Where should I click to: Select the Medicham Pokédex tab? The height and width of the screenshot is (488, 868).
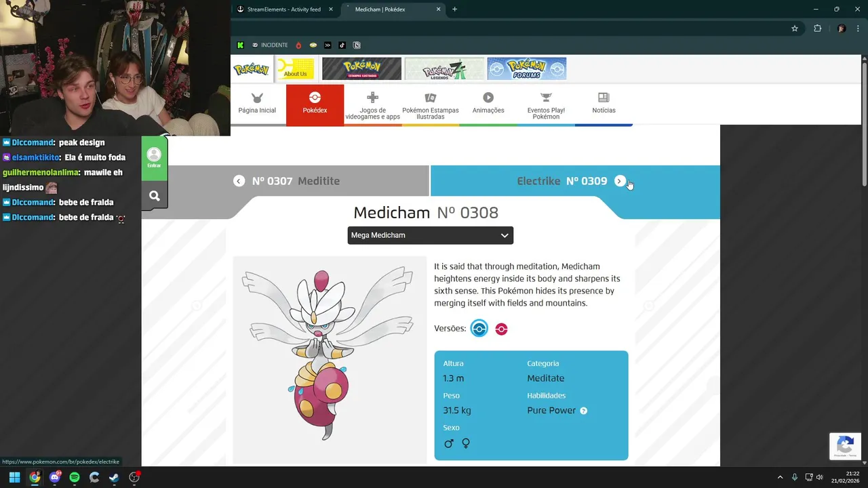(x=392, y=9)
